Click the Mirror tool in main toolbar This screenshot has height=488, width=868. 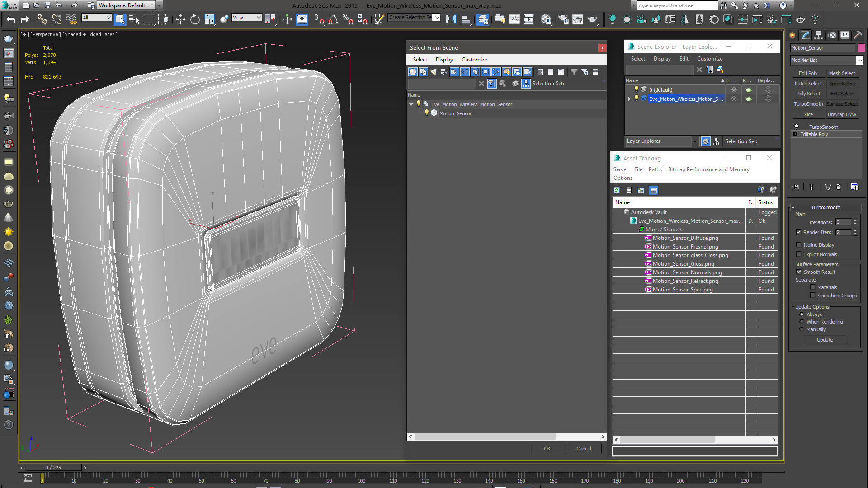coord(451,19)
